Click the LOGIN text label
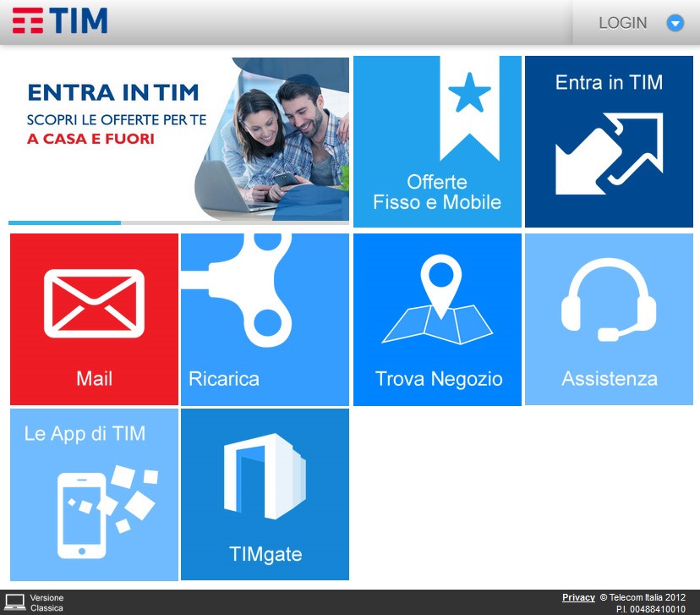The height and width of the screenshot is (615, 700). click(x=623, y=23)
